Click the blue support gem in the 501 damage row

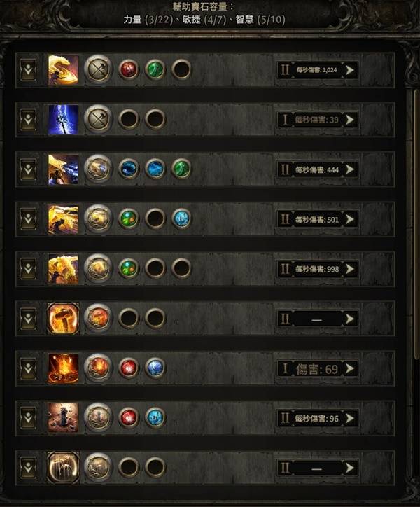click(181, 219)
